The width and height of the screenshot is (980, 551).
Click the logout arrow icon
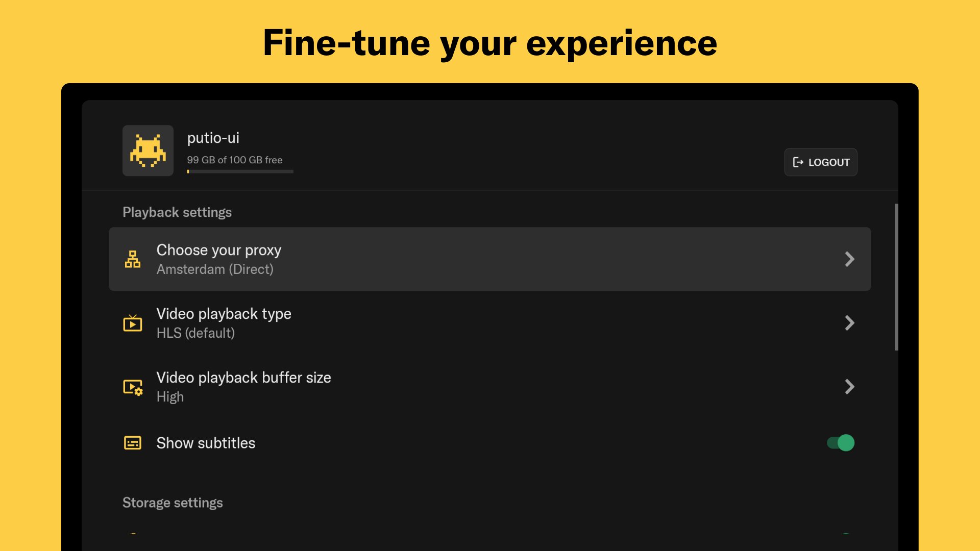click(x=798, y=162)
